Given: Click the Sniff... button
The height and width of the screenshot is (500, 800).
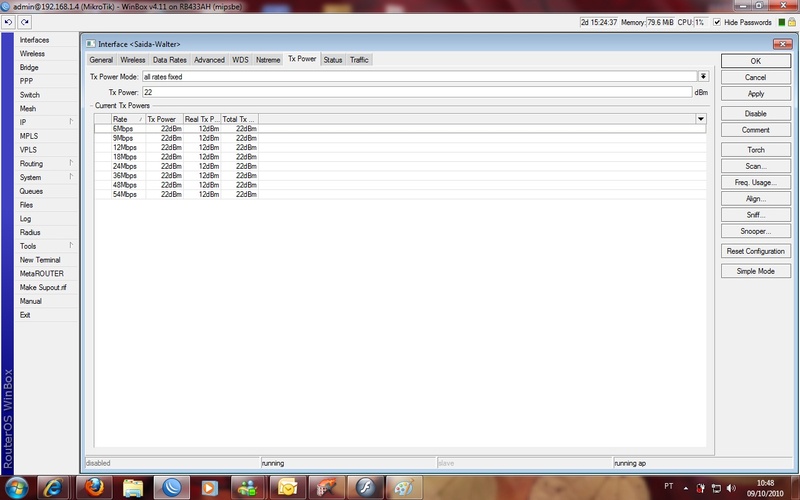Looking at the screenshot, I should point(756,215).
